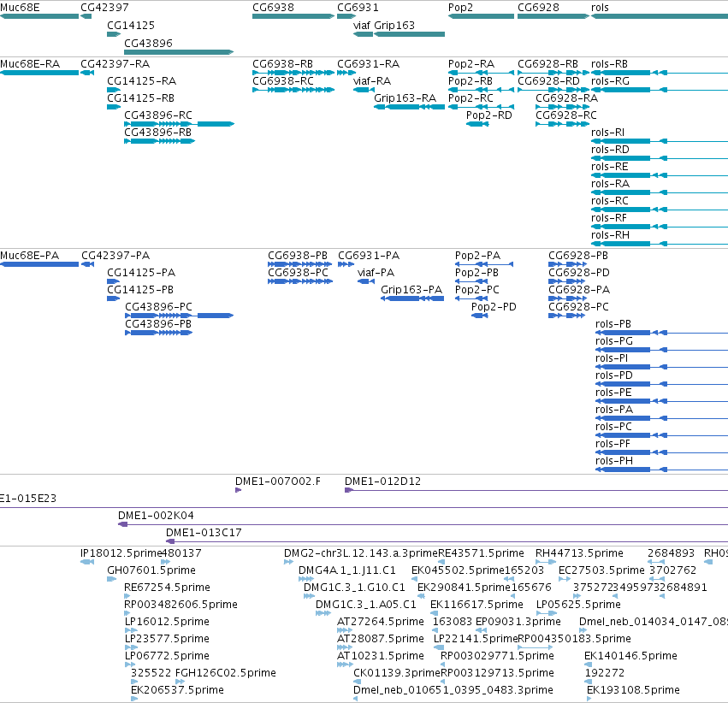Click the CG6931-RA transcript label

pos(368,64)
